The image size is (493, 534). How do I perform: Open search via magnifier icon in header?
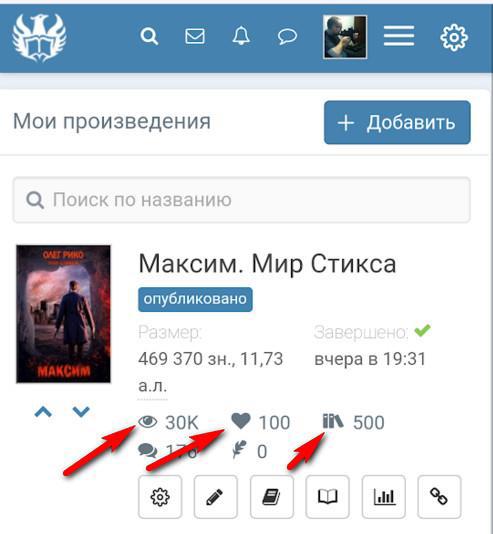point(149,36)
